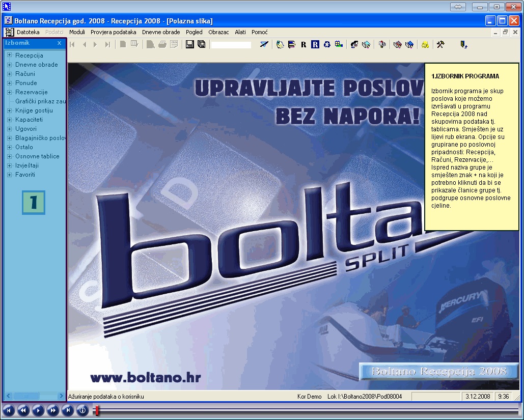Click the hammer and wrench tools icon
The image size is (524, 420).
440,45
